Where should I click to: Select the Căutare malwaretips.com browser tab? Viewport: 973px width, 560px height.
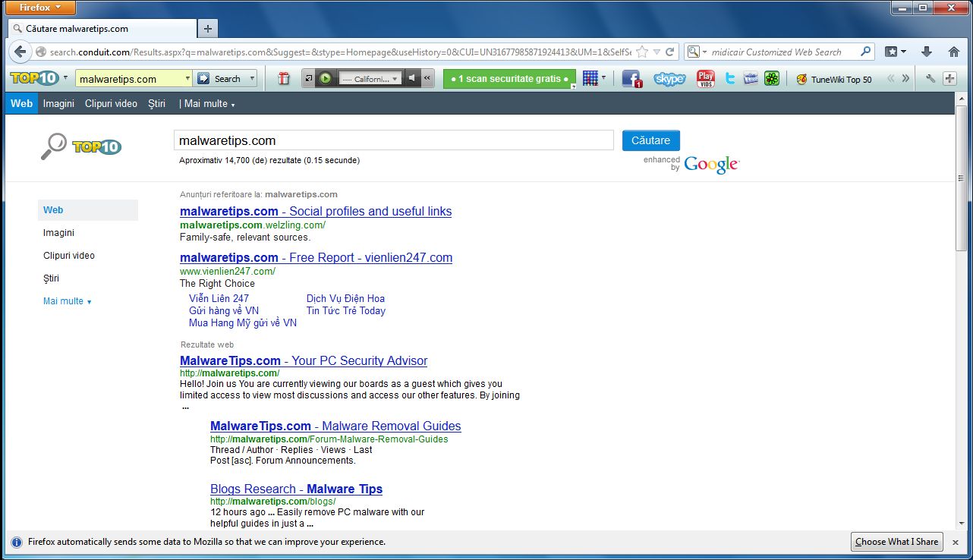pyautogui.click(x=102, y=29)
